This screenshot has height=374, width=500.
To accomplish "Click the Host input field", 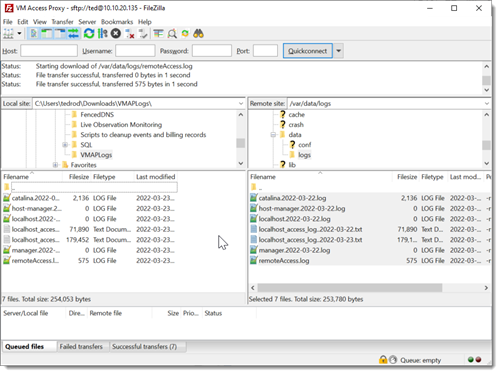I will click(49, 51).
